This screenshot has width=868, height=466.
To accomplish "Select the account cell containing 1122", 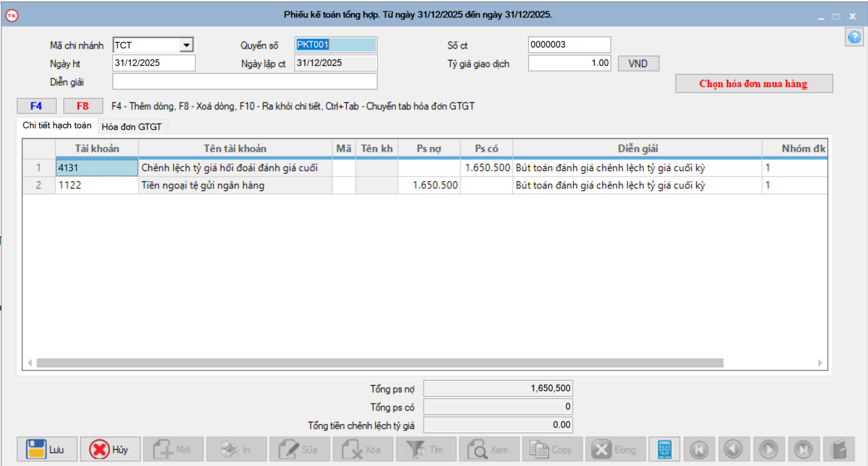I will [x=96, y=186].
